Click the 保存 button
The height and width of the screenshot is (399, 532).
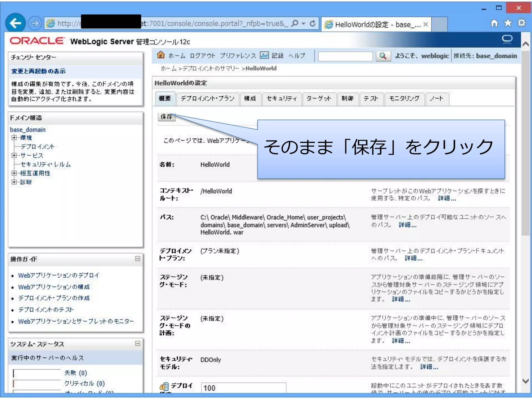(x=167, y=117)
